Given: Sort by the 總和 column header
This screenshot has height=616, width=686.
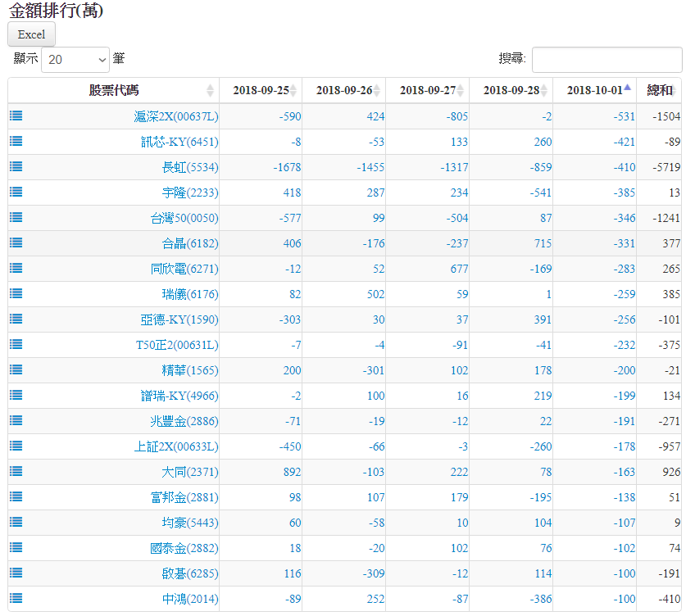Looking at the screenshot, I should point(660,90).
